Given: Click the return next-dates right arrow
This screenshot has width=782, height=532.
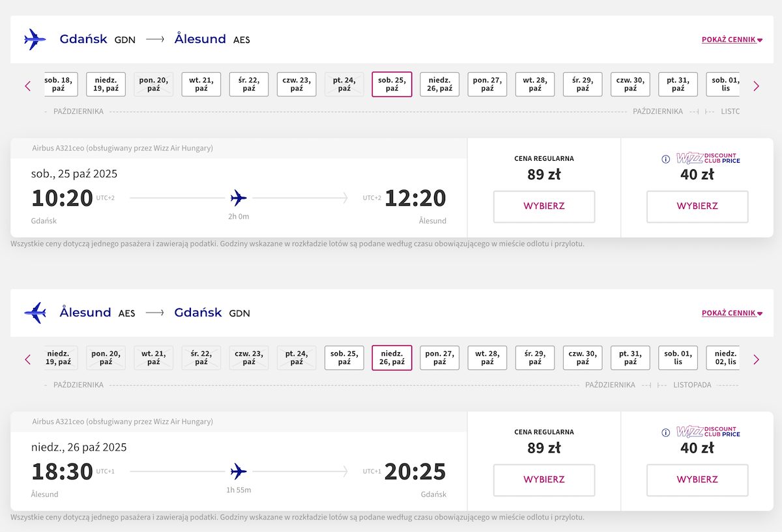Looking at the screenshot, I should (x=756, y=359).
